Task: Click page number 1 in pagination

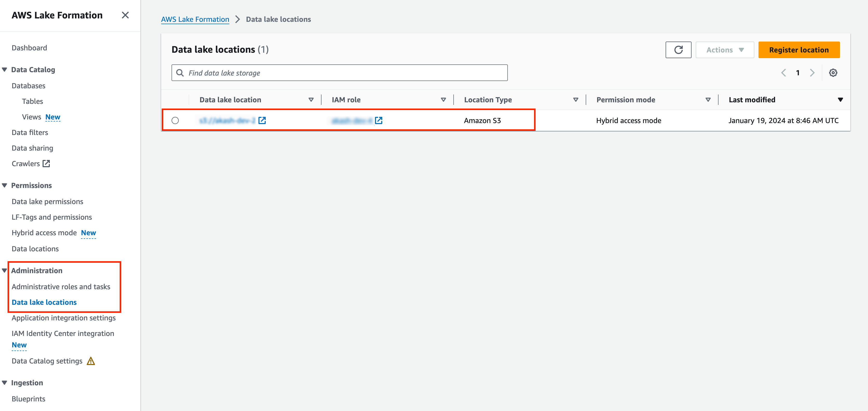Action: (x=798, y=73)
